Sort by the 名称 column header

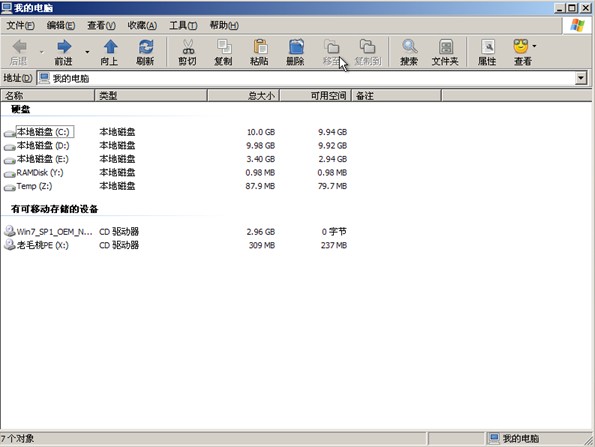pyautogui.click(x=47, y=96)
